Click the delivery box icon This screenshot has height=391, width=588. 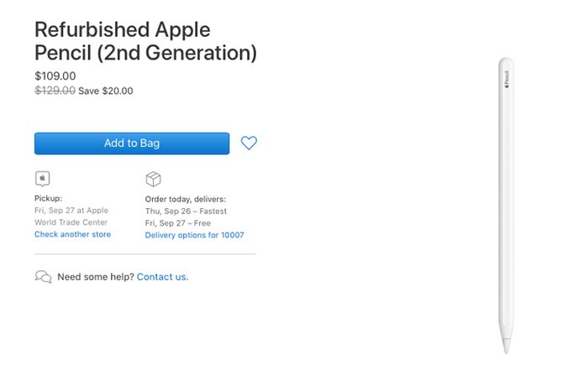(x=153, y=179)
